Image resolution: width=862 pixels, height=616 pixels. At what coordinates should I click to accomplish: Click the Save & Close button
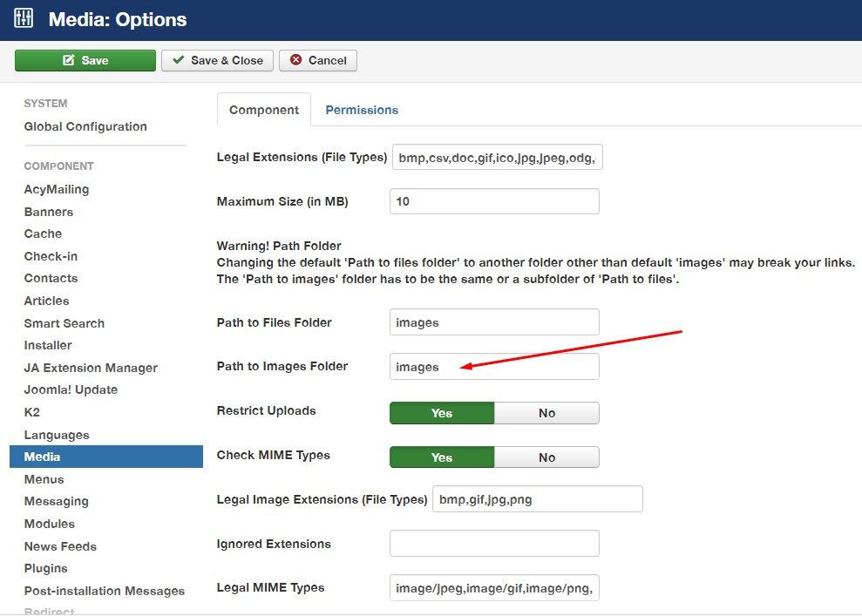pyautogui.click(x=217, y=60)
